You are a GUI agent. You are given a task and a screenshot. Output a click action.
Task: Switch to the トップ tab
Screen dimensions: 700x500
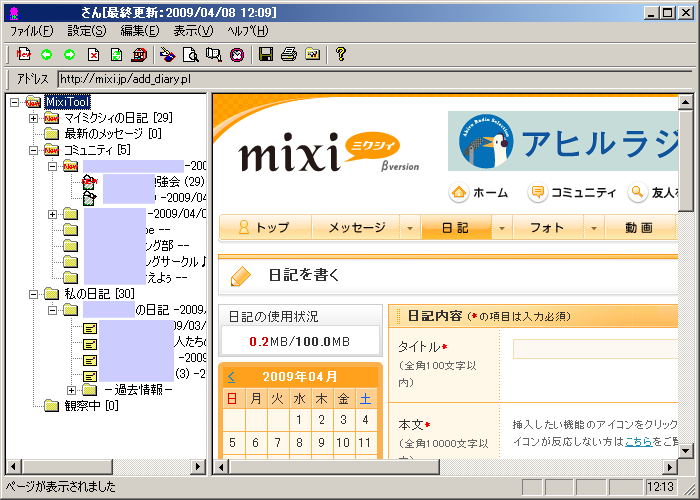click(265, 228)
